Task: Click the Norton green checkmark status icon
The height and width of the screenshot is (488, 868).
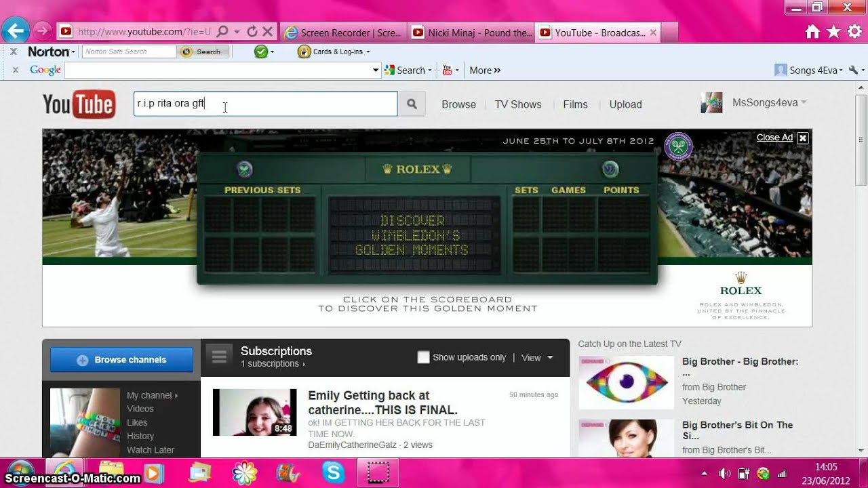Action: 260,52
